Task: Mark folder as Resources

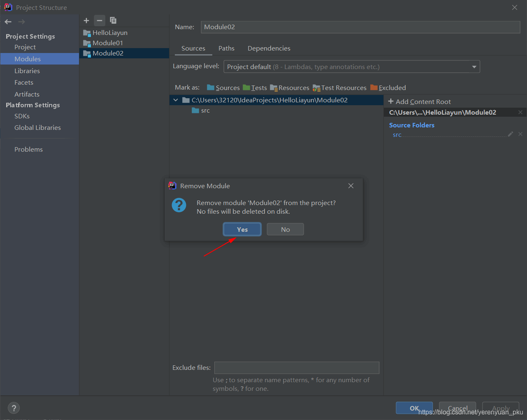Action: pyautogui.click(x=290, y=88)
